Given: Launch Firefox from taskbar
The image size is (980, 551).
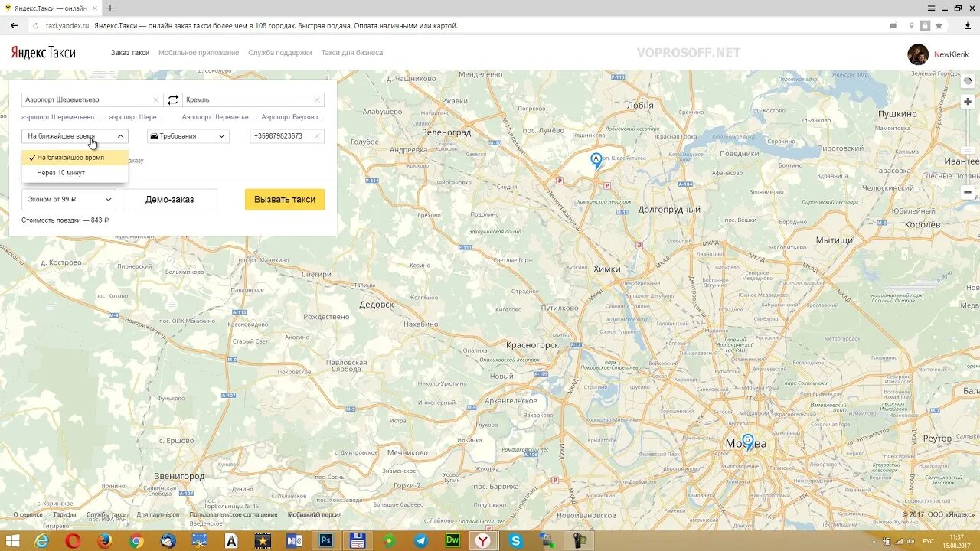Looking at the screenshot, I should coord(105,541).
